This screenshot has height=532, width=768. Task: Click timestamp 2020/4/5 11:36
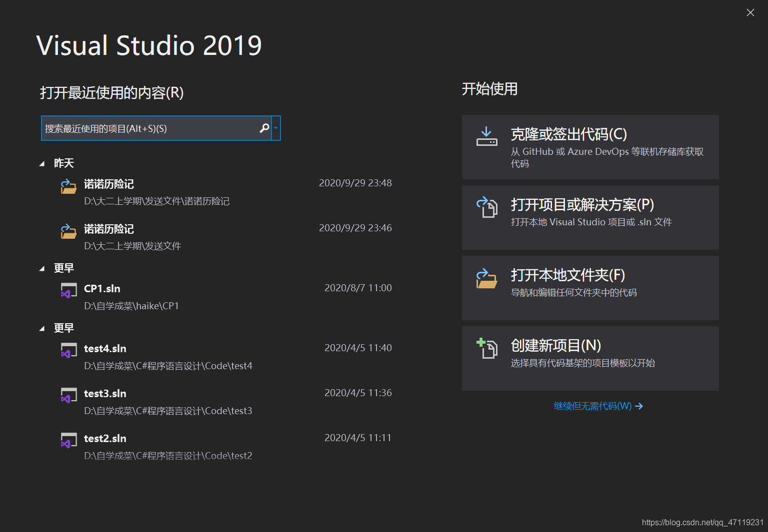click(x=358, y=393)
